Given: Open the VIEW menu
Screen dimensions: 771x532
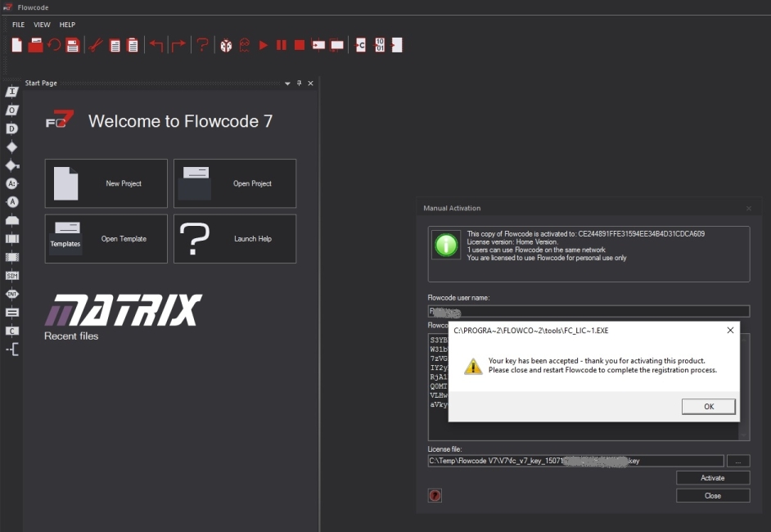Looking at the screenshot, I should point(42,25).
